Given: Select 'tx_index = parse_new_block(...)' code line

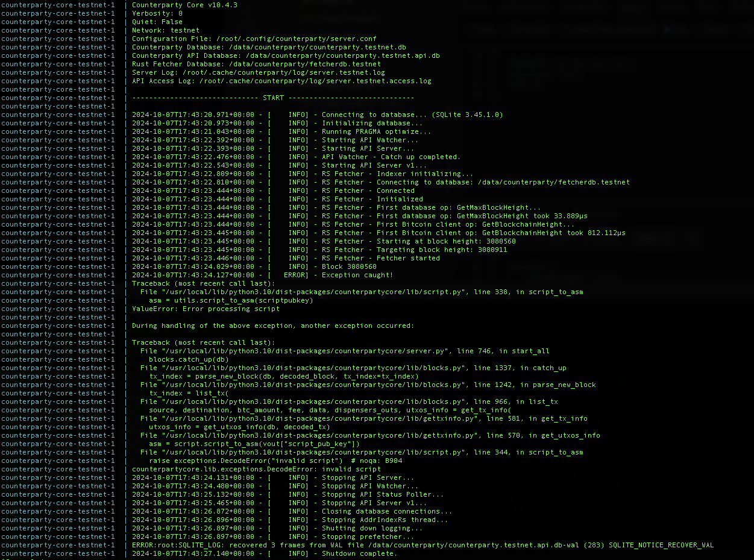Looking at the screenshot, I should pos(284,376).
